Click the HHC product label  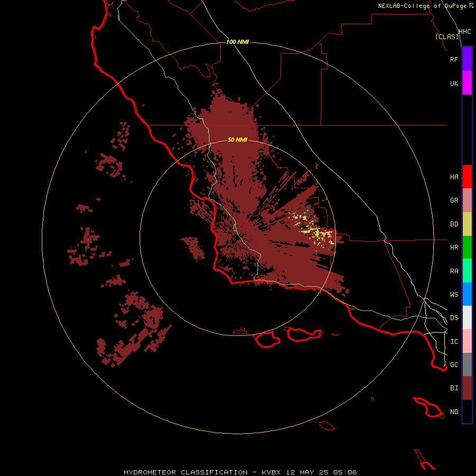click(x=464, y=32)
